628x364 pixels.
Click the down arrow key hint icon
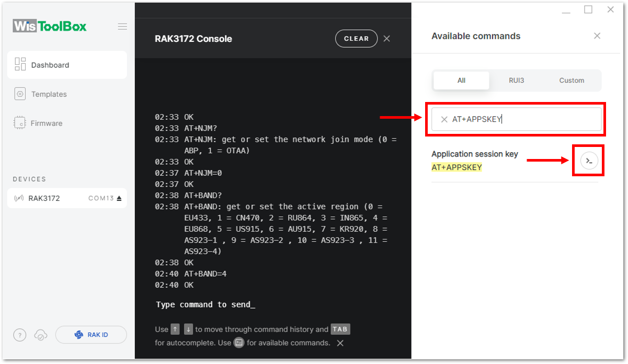188,329
